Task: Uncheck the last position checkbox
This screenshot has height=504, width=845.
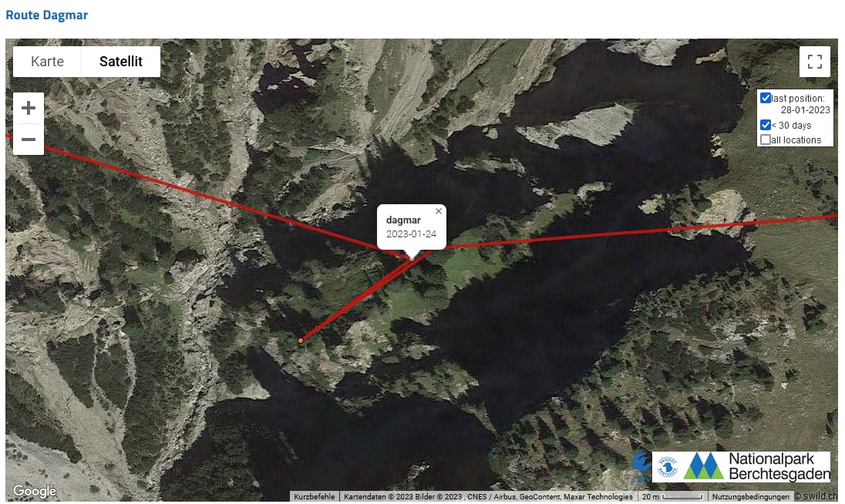Action: 766,98
